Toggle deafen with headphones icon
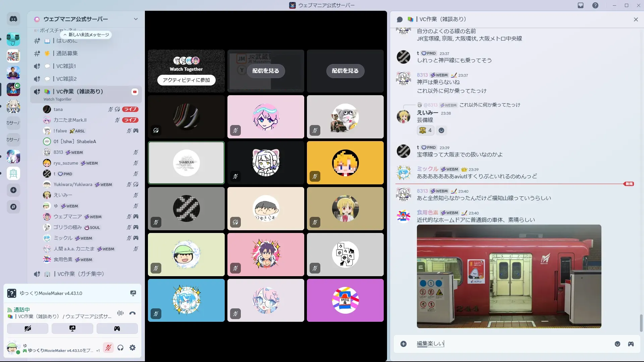644x362 pixels. pos(120,348)
